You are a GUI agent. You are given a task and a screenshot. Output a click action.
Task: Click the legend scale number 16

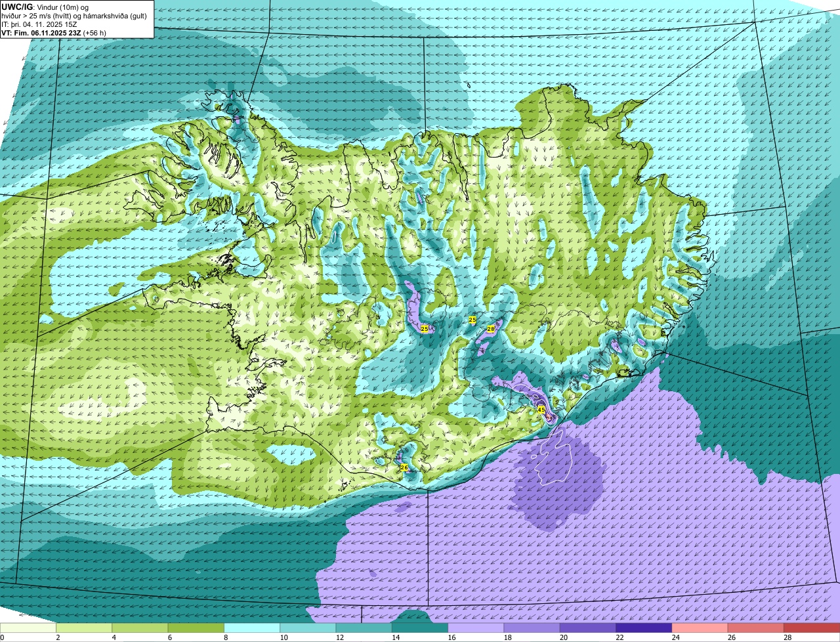tap(451, 637)
